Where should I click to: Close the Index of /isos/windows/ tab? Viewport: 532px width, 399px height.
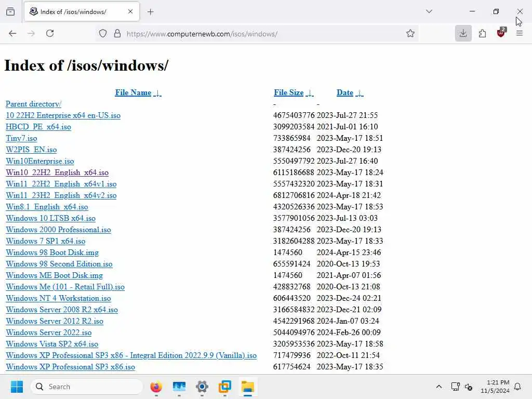[x=130, y=11]
